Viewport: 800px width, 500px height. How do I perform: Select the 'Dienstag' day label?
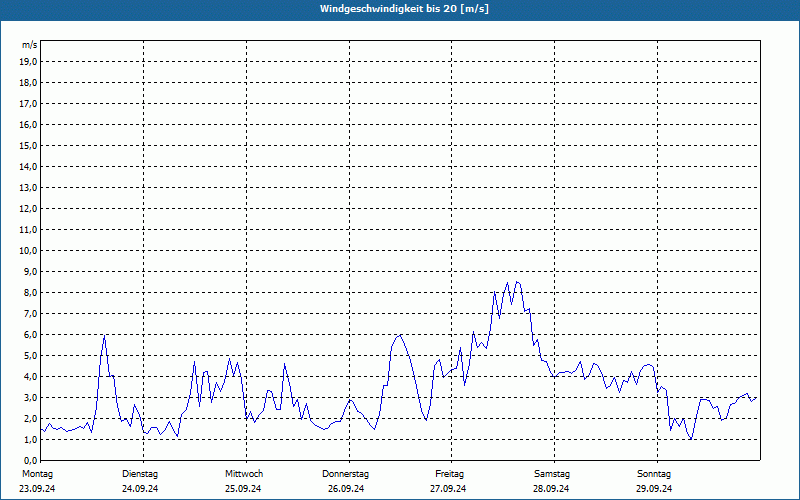pyautogui.click(x=140, y=474)
